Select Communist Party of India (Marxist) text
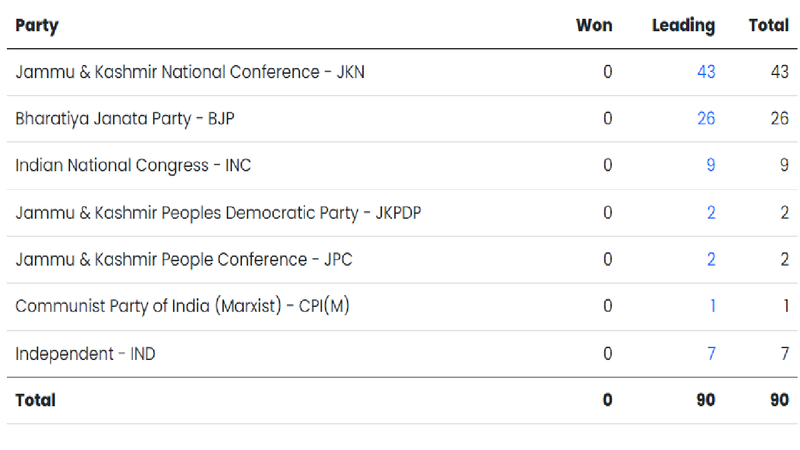 182,306
